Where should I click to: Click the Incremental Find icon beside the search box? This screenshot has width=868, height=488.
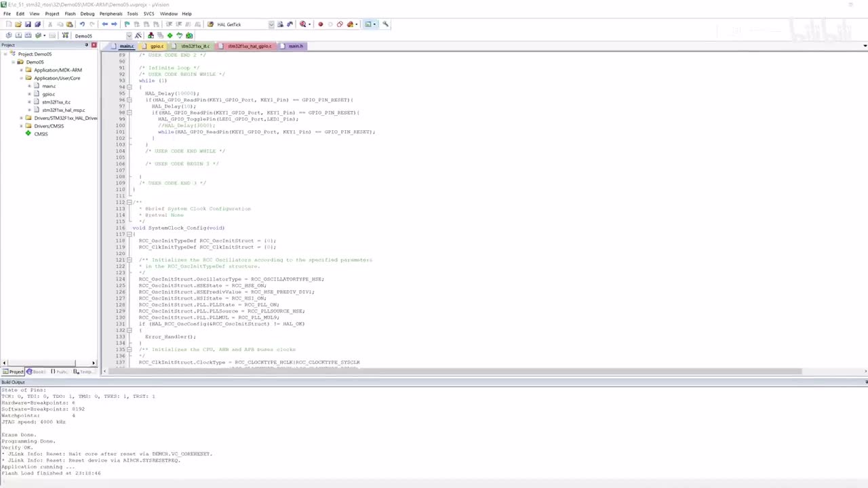click(290, 24)
